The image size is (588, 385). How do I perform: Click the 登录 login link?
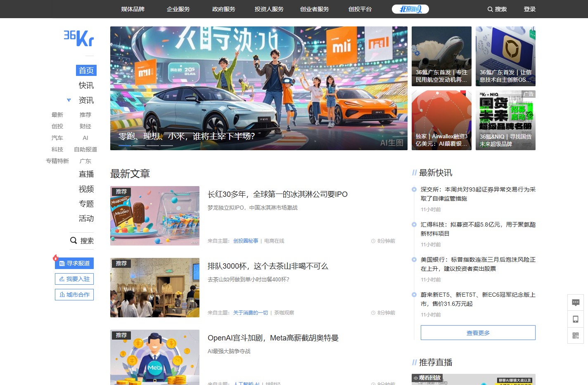tap(530, 9)
